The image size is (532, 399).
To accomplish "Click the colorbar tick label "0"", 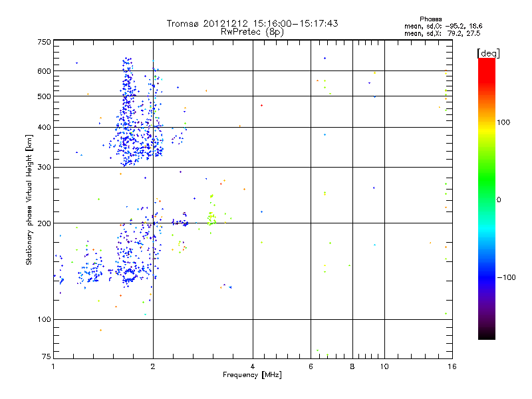I will tap(499, 199).
